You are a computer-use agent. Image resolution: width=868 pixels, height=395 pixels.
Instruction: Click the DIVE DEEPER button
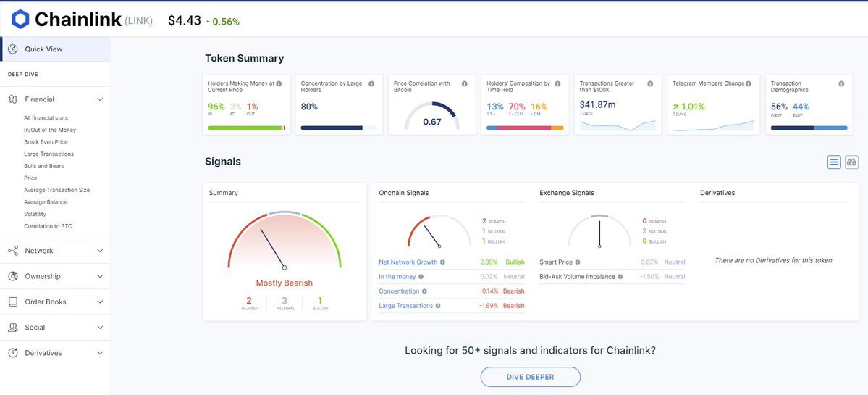point(530,377)
